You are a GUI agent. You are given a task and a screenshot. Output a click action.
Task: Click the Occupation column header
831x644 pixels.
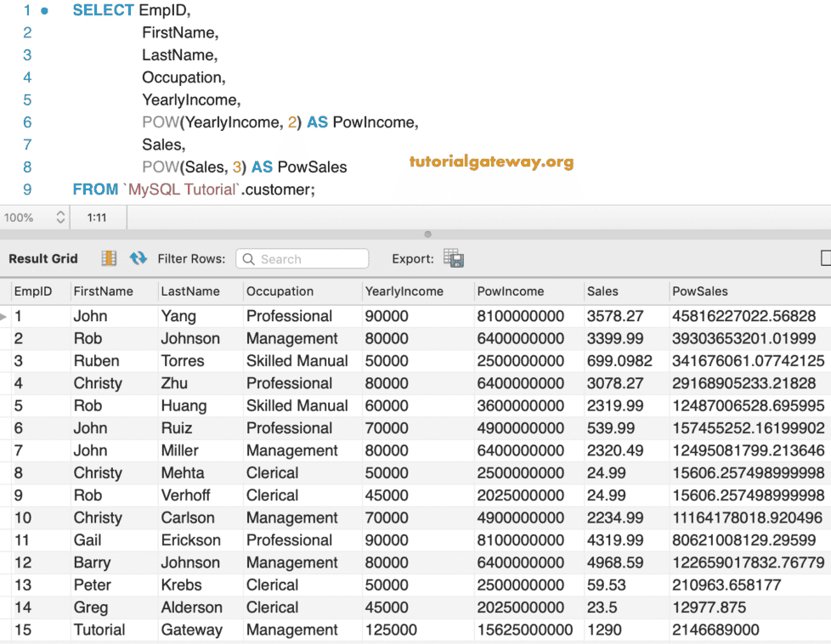coord(280,291)
